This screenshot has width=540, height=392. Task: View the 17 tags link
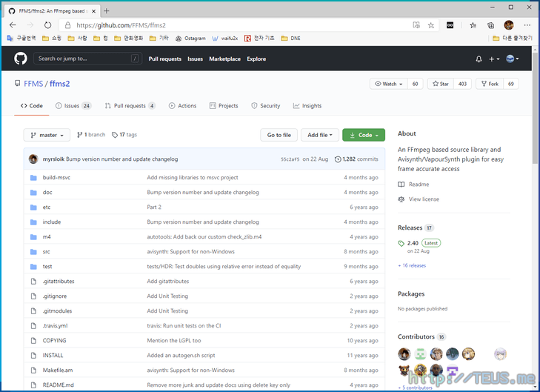(x=124, y=135)
